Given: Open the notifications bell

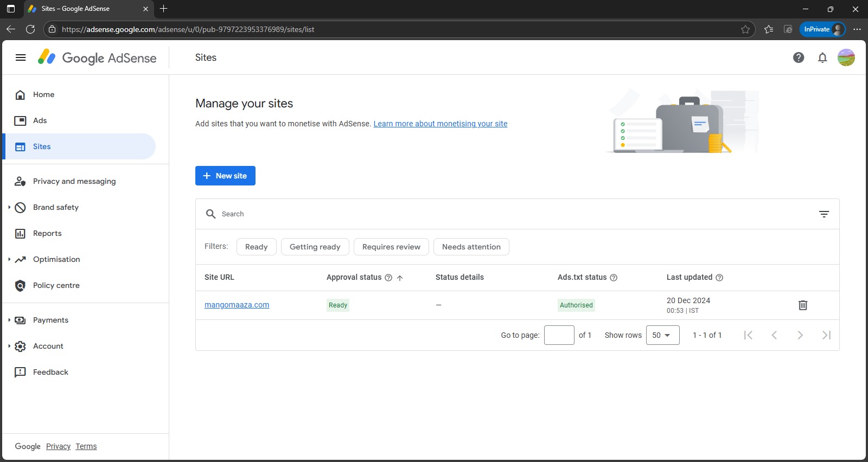Looking at the screenshot, I should [822, 57].
